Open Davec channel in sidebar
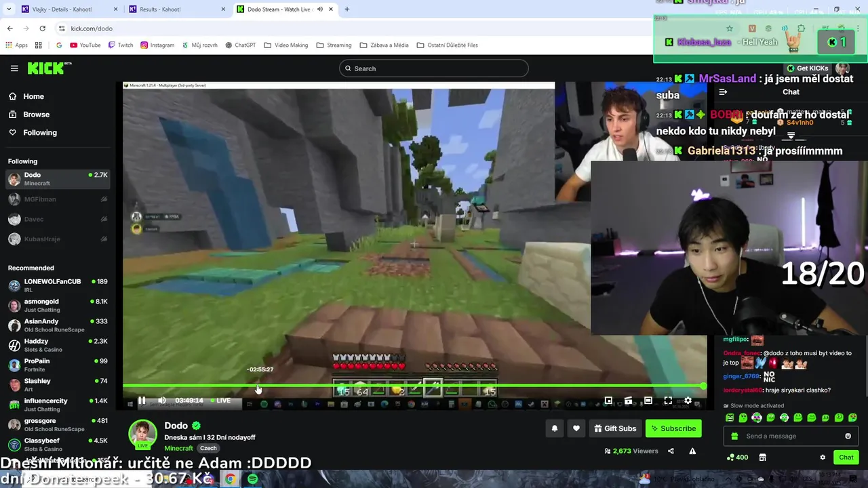Screen dimensions: 868x488 tap(58, 219)
